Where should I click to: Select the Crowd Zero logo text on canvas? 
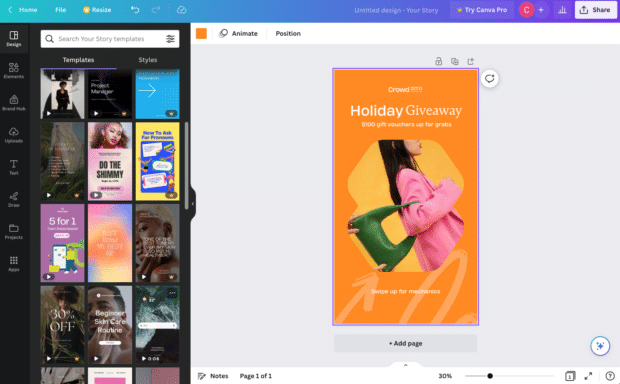(x=405, y=89)
